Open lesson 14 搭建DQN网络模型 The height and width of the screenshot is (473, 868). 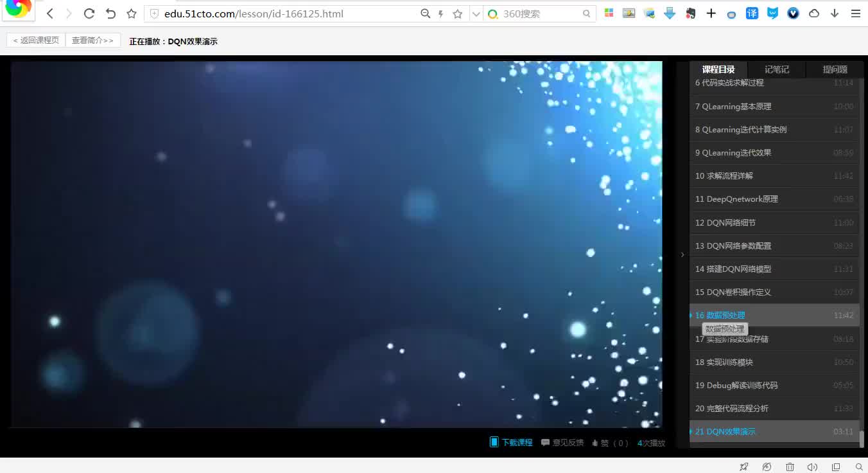[774, 269]
